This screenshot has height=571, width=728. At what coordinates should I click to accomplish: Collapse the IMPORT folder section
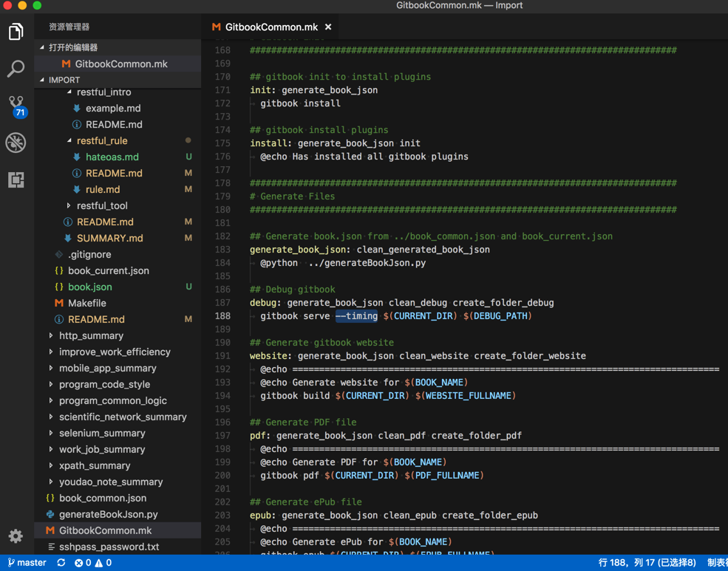click(64, 80)
